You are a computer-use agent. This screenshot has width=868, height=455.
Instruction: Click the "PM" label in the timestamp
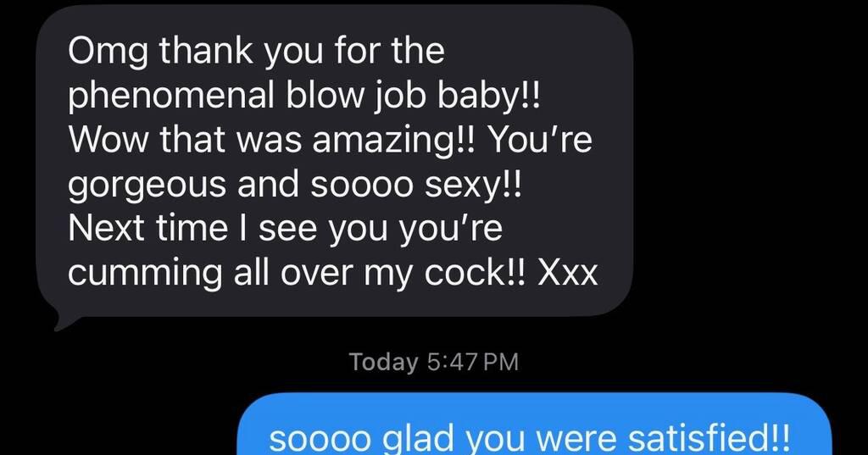point(501,362)
